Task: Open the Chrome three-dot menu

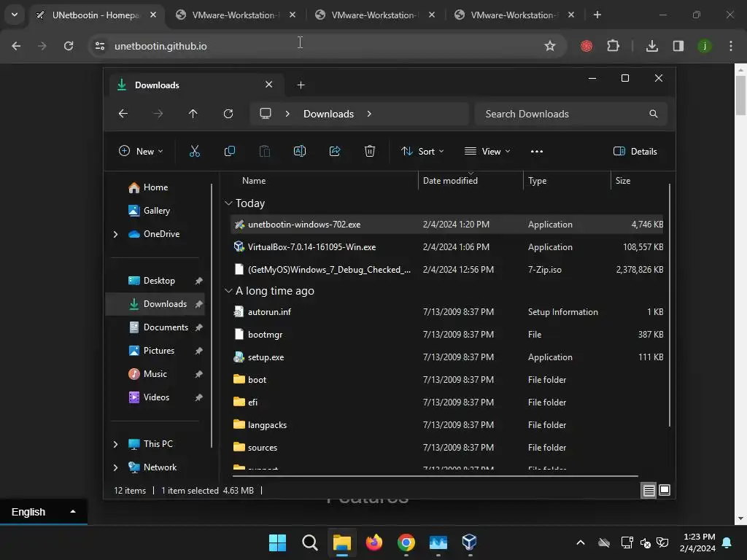Action: coord(731,46)
